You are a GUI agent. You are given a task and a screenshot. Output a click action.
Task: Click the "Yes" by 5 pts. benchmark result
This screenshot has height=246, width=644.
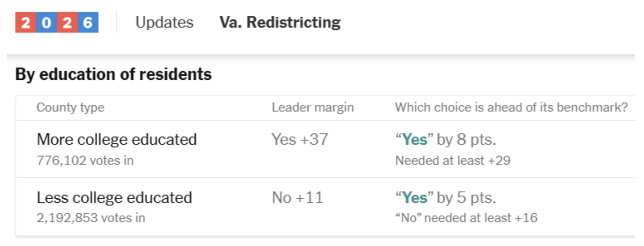(445, 198)
